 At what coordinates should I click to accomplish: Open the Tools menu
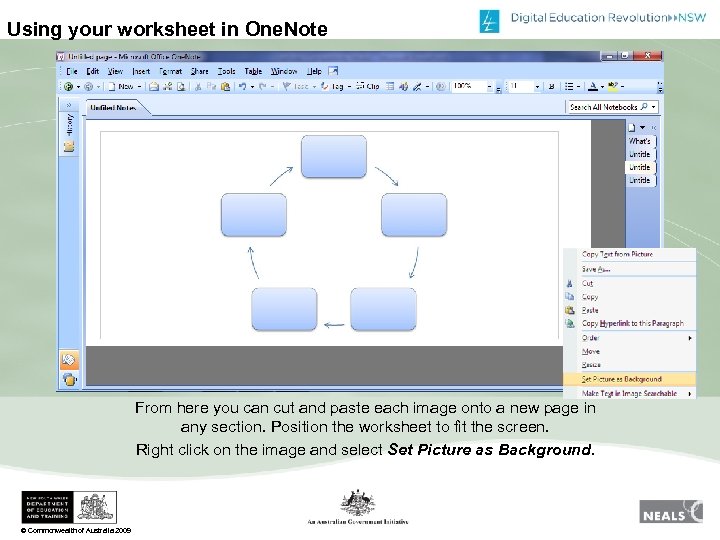pos(226,71)
